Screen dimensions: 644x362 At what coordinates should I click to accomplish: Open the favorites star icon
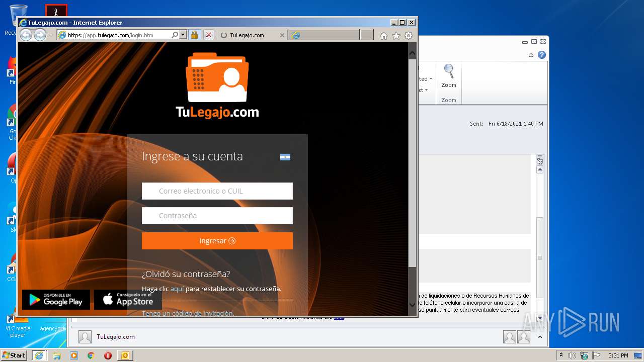click(396, 36)
